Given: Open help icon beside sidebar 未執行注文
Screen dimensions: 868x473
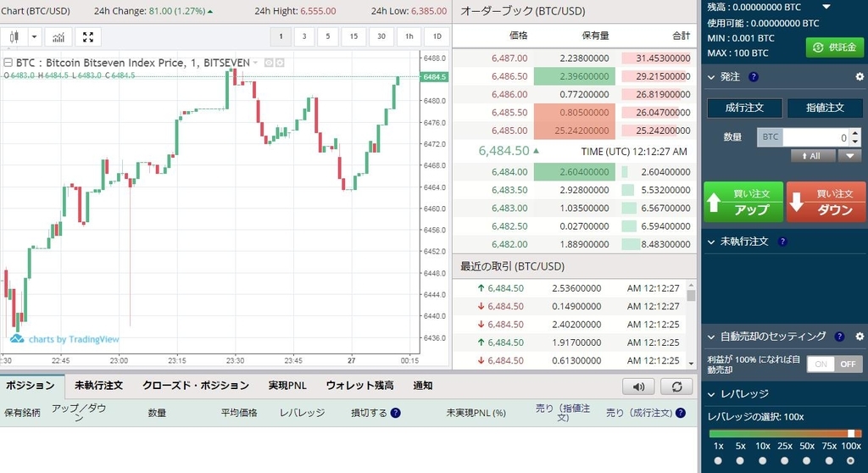Looking at the screenshot, I should (782, 242).
